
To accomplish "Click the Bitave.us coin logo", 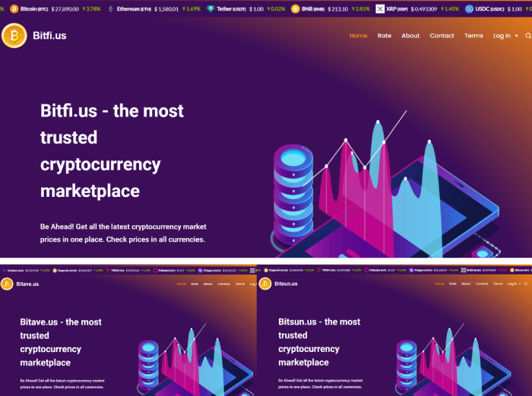I will (x=7, y=284).
